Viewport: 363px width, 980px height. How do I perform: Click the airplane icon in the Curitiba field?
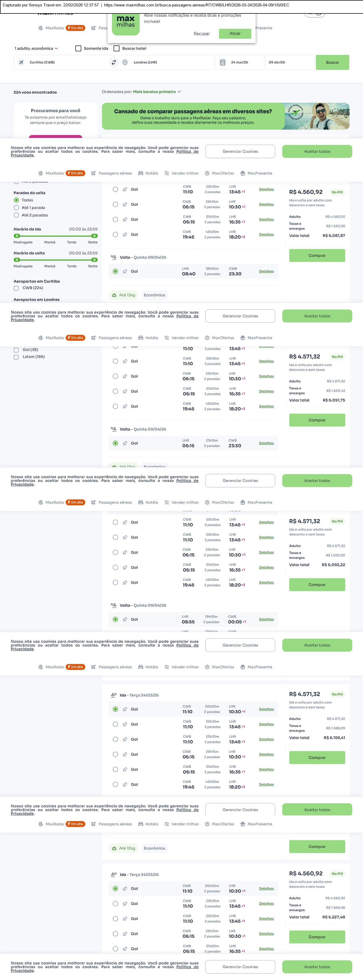click(21, 62)
